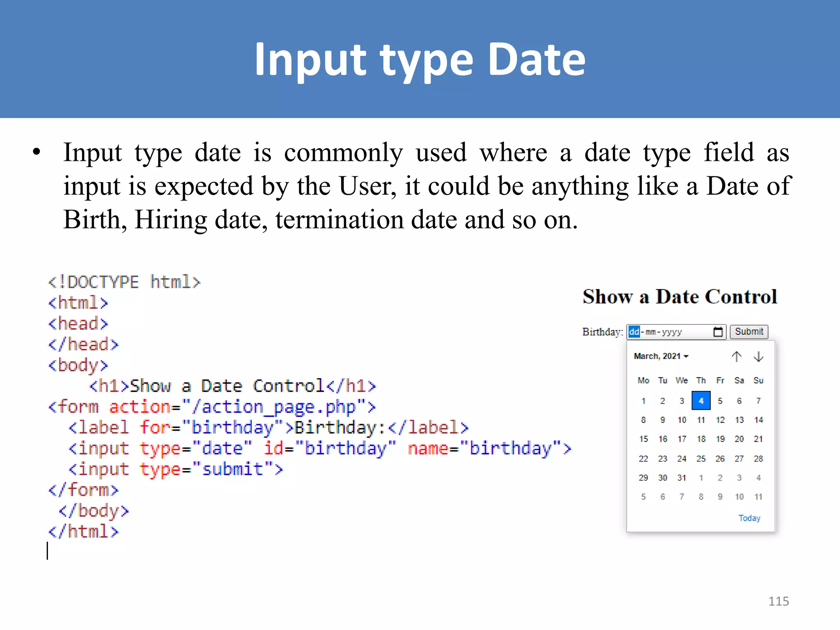Select the mm segment of date field

[651, 332]
